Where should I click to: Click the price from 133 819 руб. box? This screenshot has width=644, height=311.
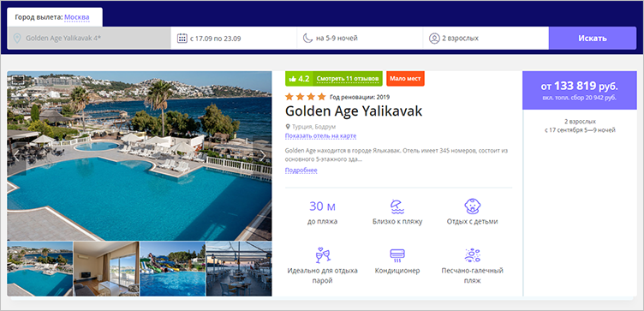pos(580,90)
